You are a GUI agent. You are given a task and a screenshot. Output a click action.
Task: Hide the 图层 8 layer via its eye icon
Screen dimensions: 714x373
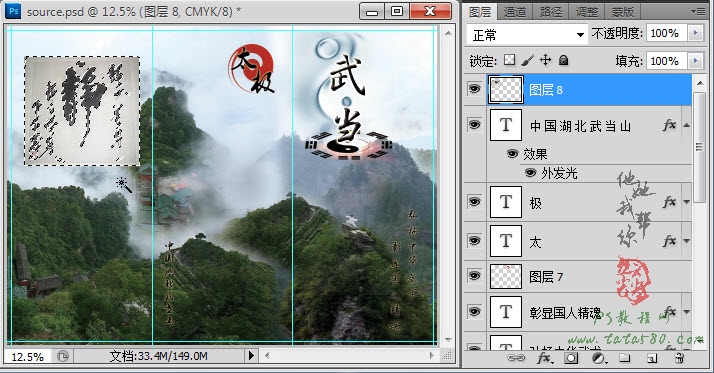pyautogui.click(x=474, y=89)
